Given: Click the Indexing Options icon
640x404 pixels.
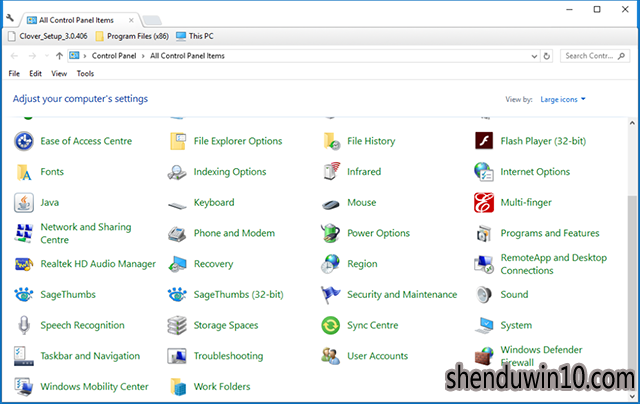Looking at the screenshot, I should (x=178, y=172).
